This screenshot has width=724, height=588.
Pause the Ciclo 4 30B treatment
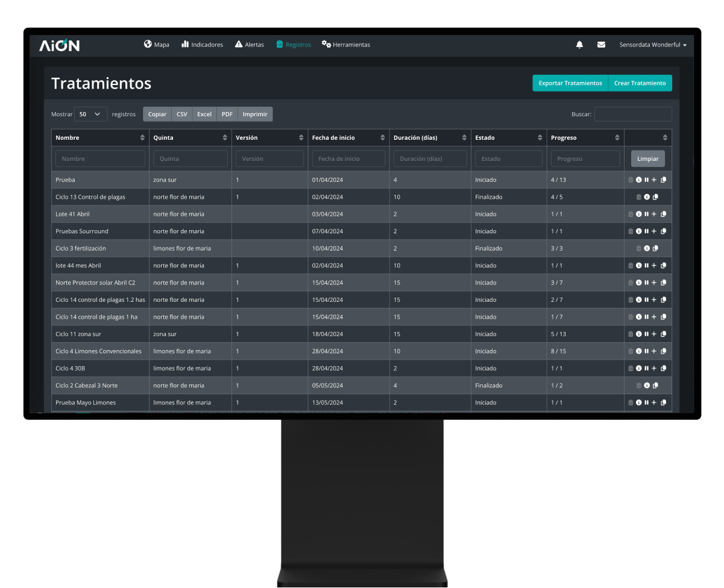click(646, 368)
